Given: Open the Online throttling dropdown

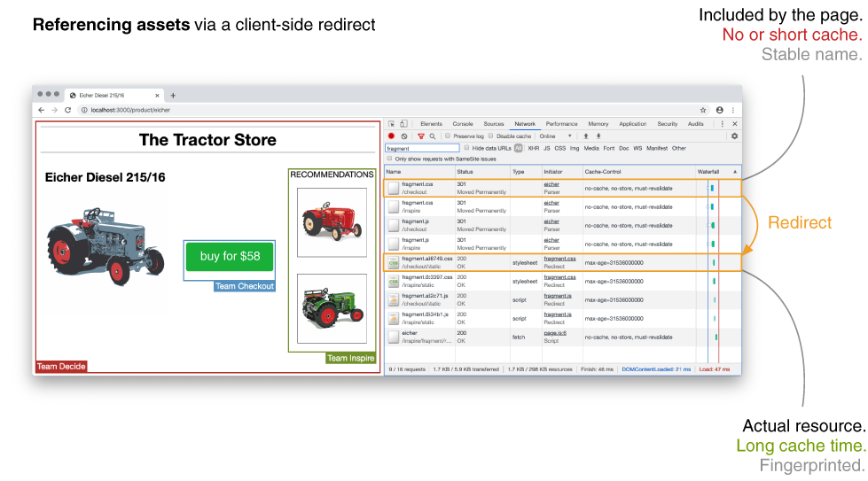Looking at the screenshot, I should point(555,136).
